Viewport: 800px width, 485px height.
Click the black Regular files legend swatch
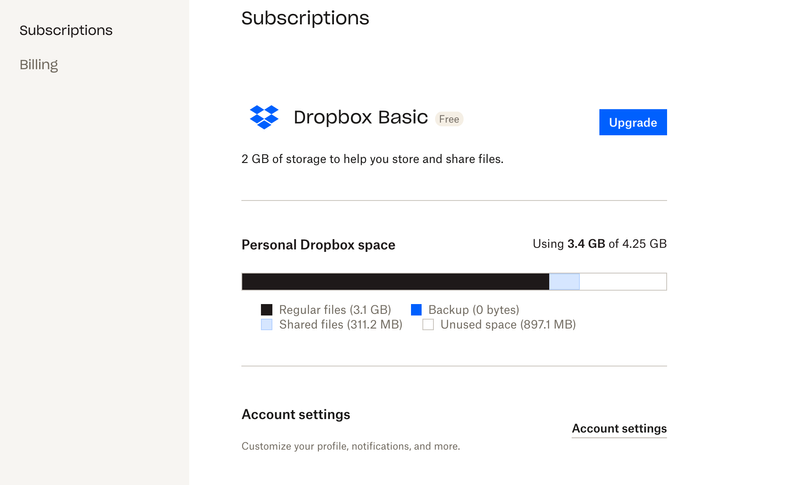point(267,310)
